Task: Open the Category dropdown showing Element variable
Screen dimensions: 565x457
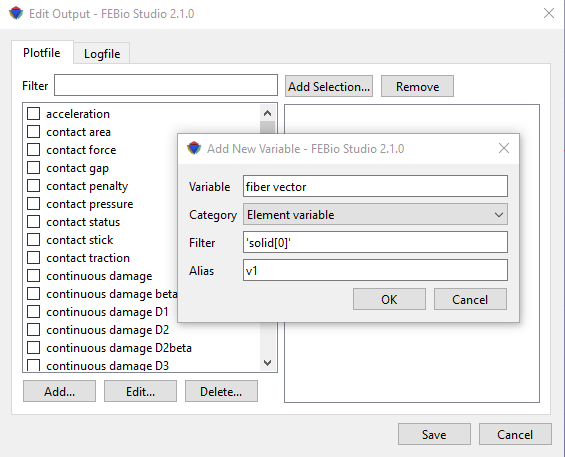Action: pyautogui.click(x=375, y=214)
